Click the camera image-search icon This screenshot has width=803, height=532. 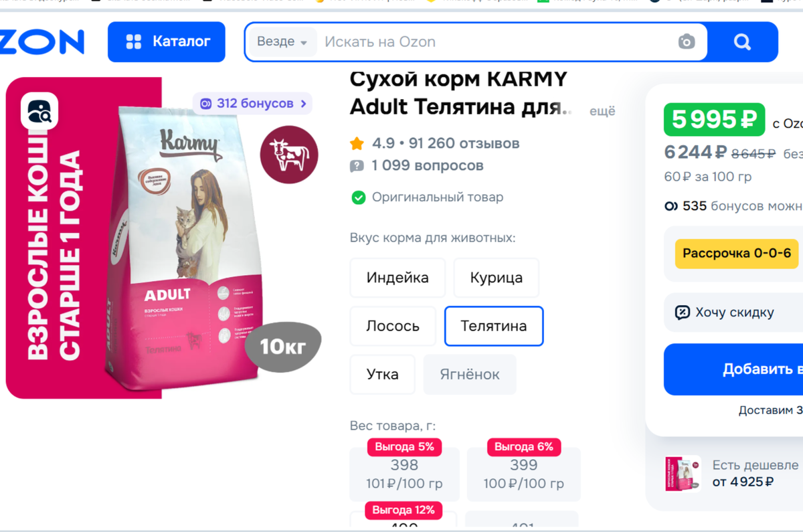tap(687, 42)
